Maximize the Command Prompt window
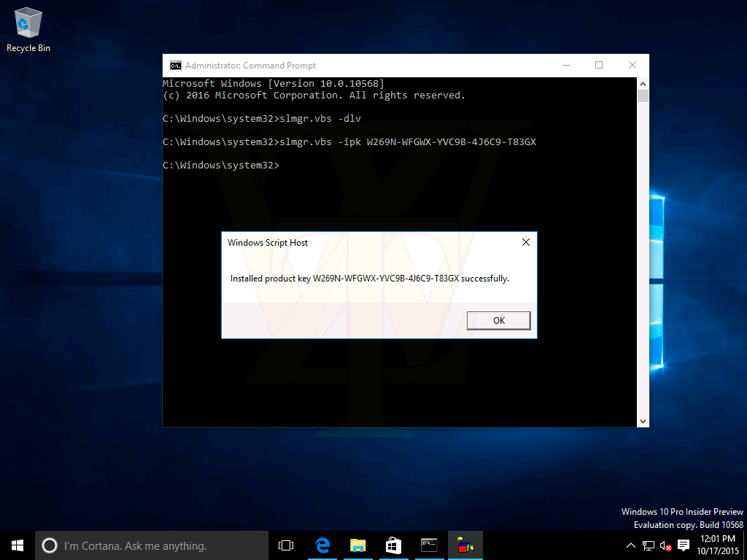The width and height of the screenshot is (747, 560). tap(599, 65)
